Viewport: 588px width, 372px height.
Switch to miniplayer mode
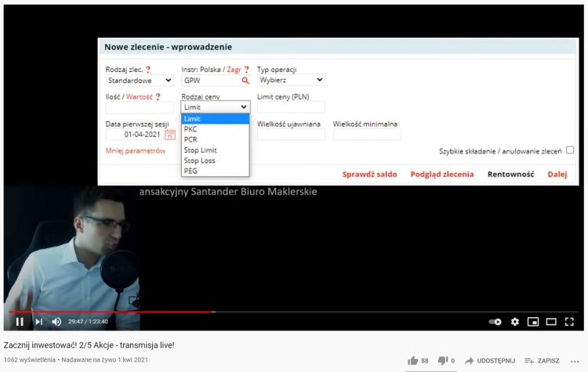533,321
